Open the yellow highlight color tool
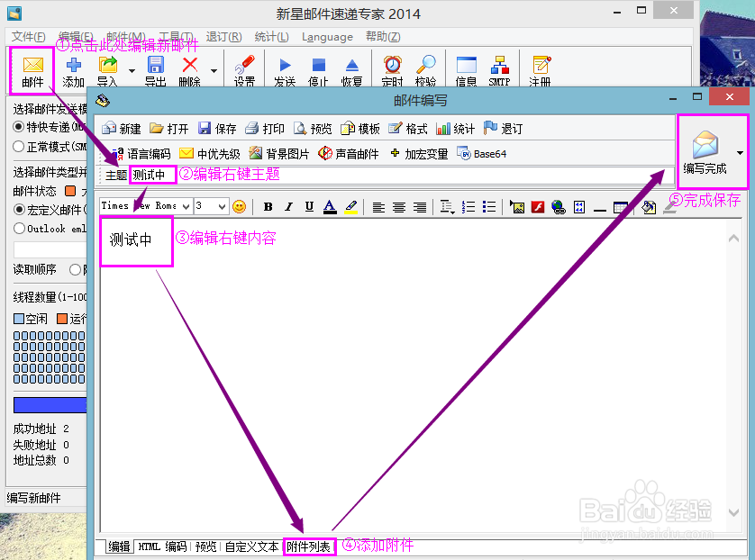Image resolution: width=755 pixels, height=560 pixels. coord(351,207)
